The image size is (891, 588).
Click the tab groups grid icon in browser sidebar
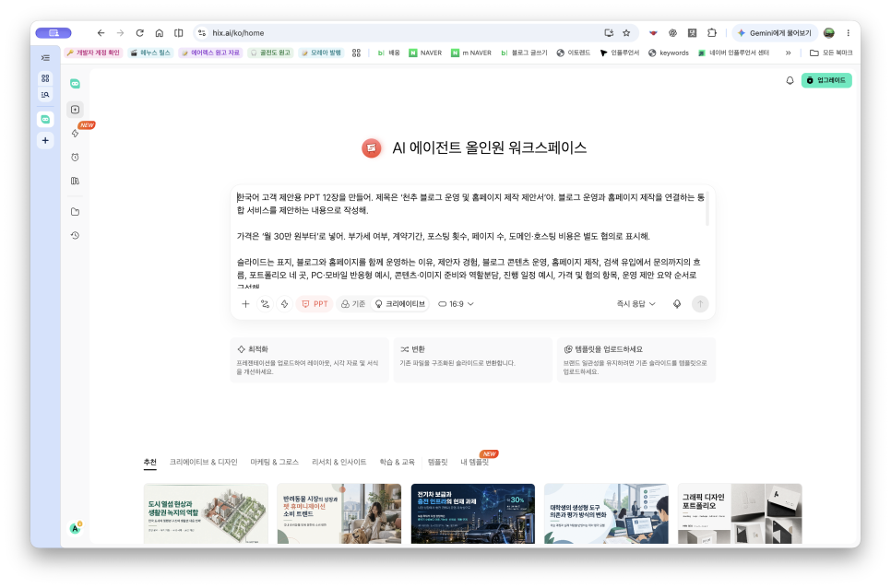point(45,78)
